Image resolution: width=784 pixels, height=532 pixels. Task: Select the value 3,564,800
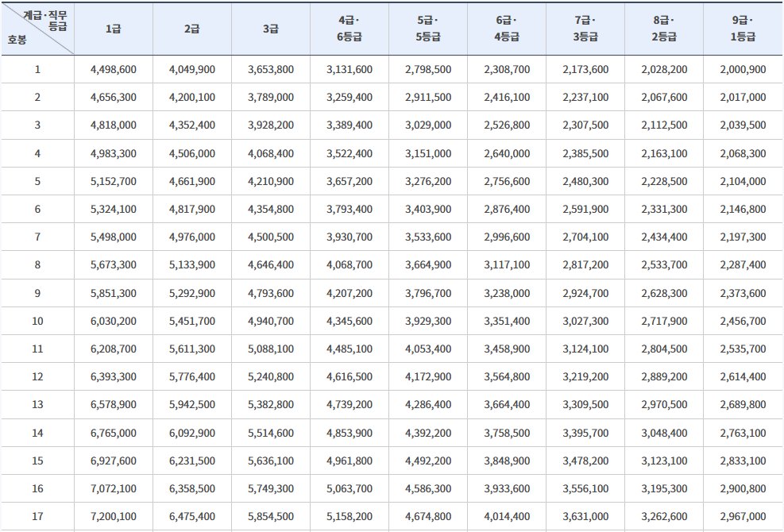pyautogui.click(x=507, y=377)
